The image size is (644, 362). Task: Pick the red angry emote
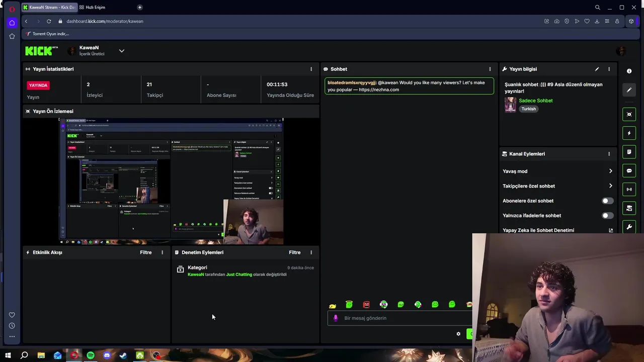(x=366, y=304)
